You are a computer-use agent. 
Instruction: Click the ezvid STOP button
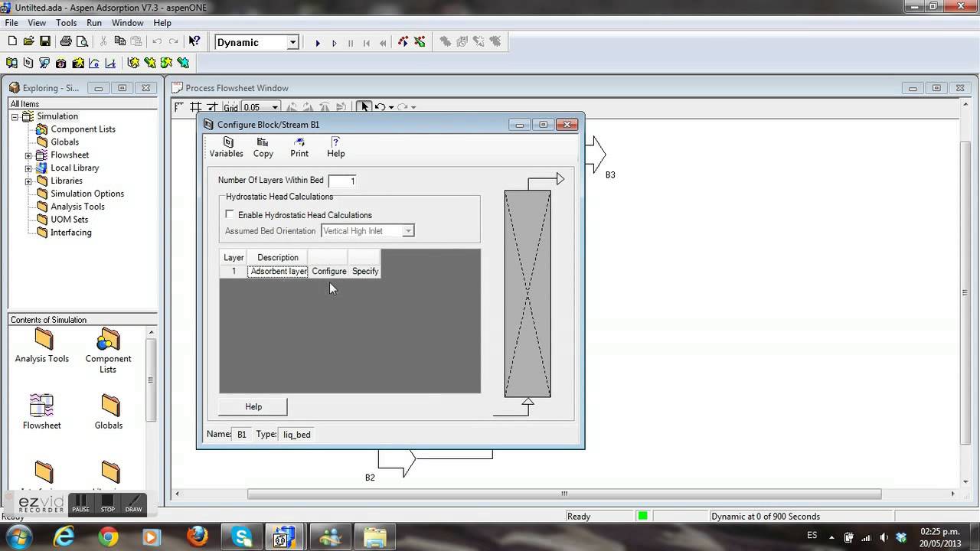pos(107,504)
